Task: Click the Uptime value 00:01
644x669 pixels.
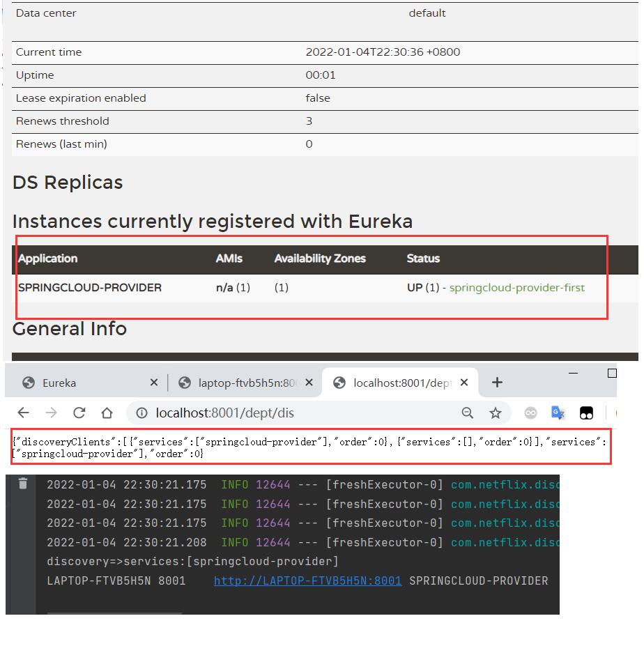Action: pyautogui.click(x=321, y=75)
